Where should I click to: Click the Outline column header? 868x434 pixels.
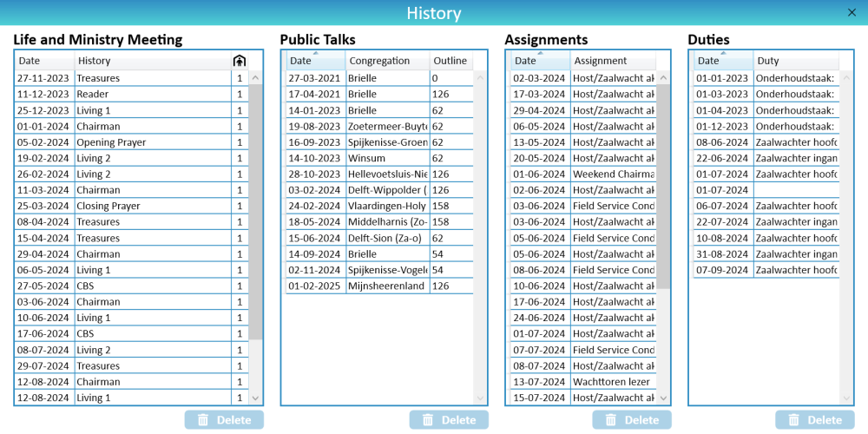click(450, 61)
